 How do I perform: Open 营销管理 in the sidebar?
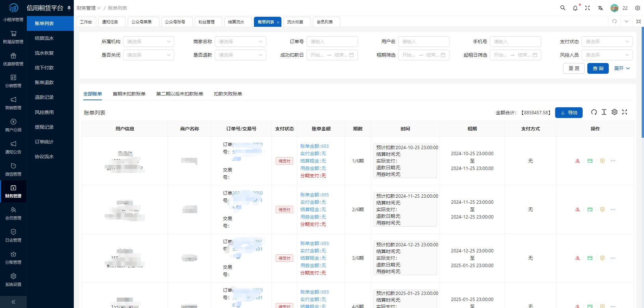pyautogui.click(x=13, y=103)
